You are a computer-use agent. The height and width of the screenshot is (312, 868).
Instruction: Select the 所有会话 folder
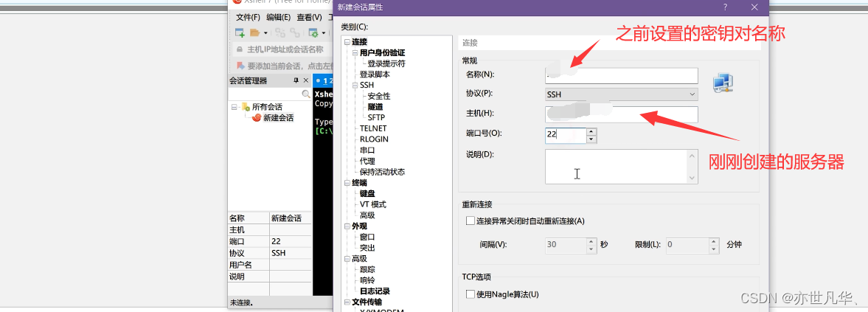click(268, 107)
